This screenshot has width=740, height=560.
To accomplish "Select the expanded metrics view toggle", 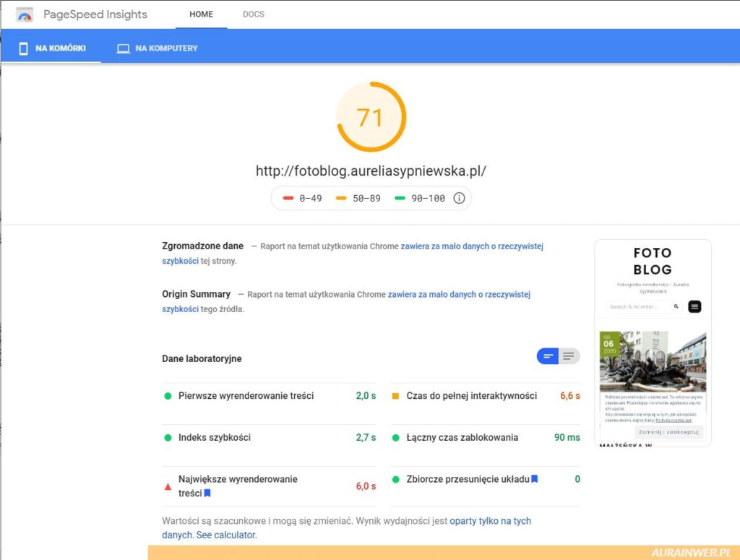I will [x=569, y=356].
